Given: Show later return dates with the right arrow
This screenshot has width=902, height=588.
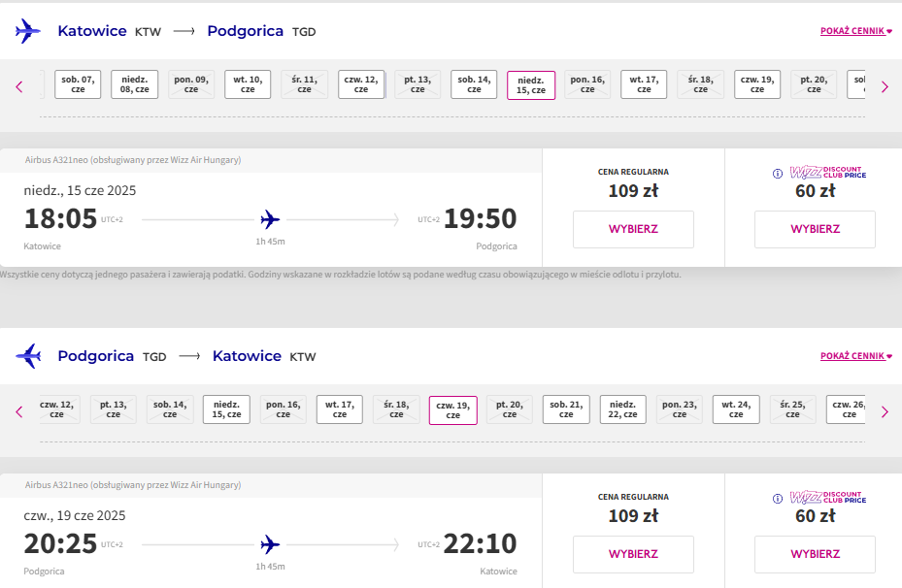Looking at the screenshot, I should [x=885, y=411].
